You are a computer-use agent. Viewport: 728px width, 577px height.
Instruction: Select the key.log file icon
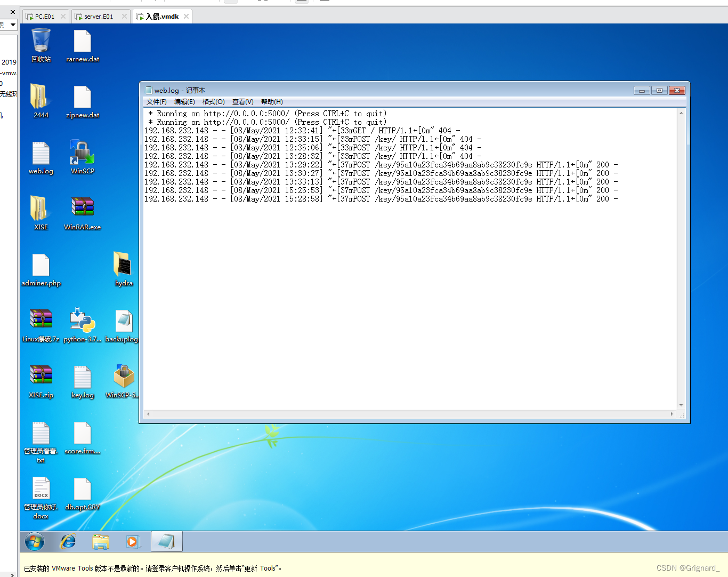tap(83, 381)
